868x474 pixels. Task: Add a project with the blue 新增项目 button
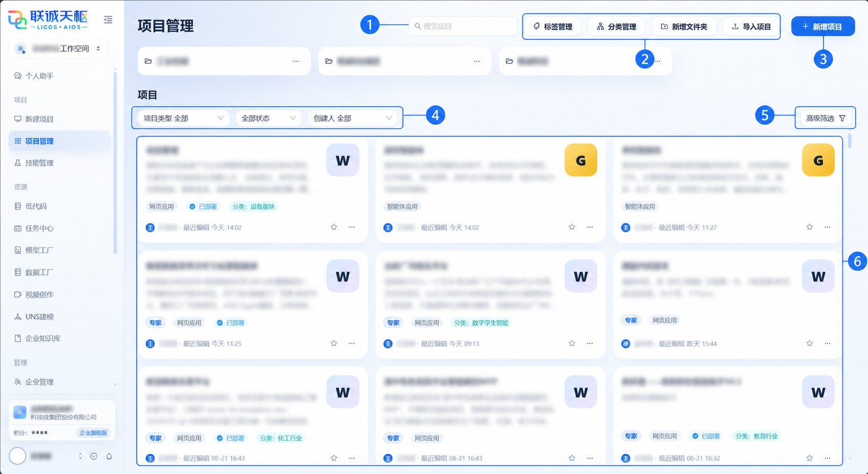click(823, 27)
